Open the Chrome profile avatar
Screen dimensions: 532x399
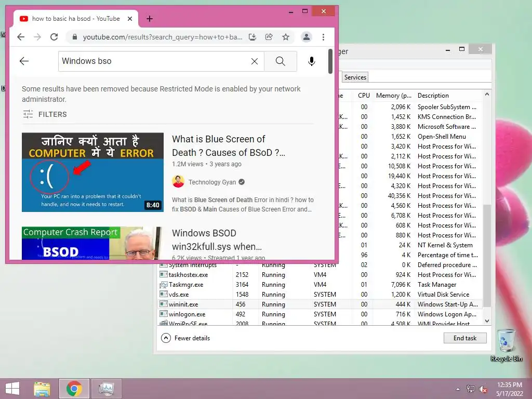307,37
